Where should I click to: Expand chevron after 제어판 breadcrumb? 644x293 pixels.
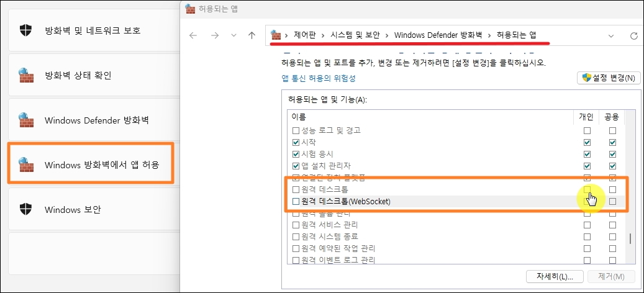(x=323, y=36)
